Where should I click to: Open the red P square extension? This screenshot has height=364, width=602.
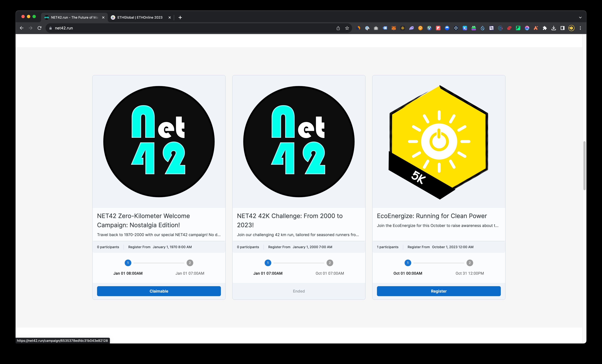438,28
